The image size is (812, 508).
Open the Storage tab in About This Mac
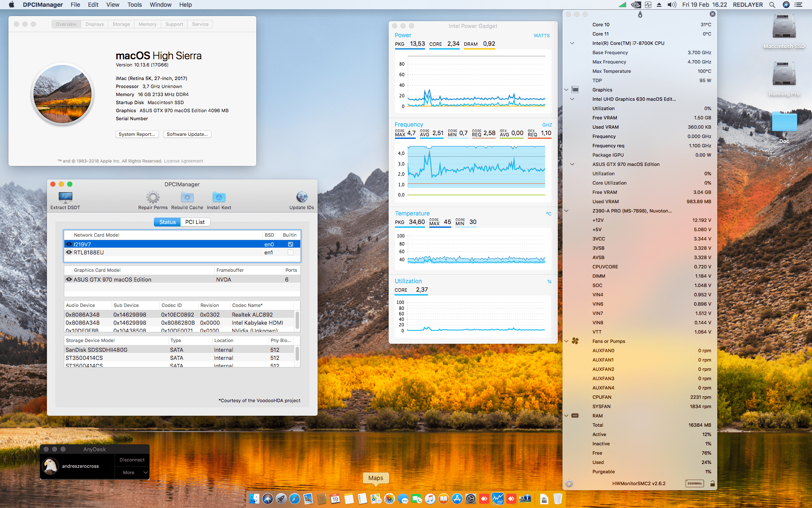click(121, 24)
